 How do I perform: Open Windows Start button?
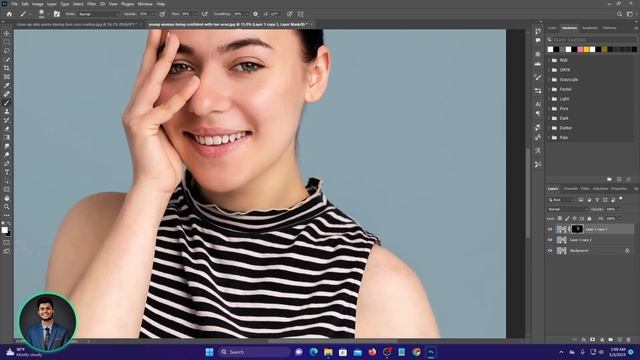coord(209,352)
